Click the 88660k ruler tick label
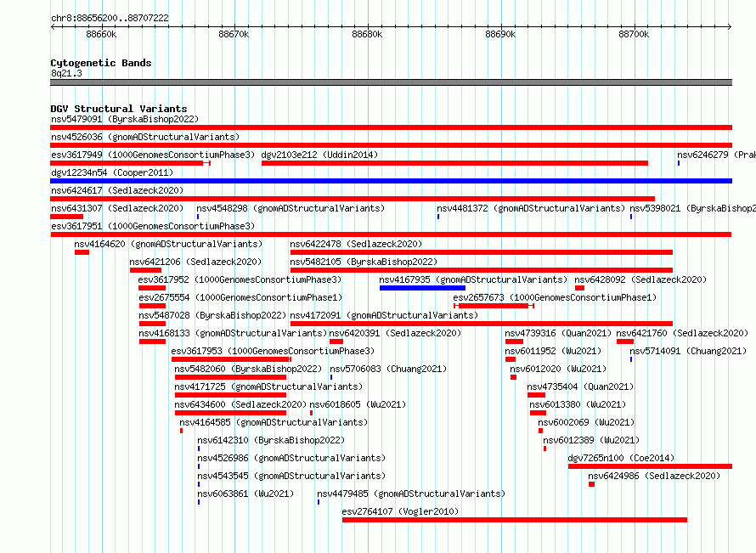 (101, 34)
